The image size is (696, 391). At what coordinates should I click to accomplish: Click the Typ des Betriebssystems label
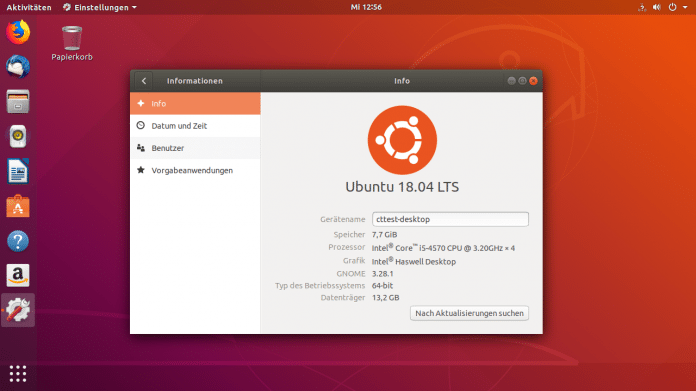coord(320,285)
